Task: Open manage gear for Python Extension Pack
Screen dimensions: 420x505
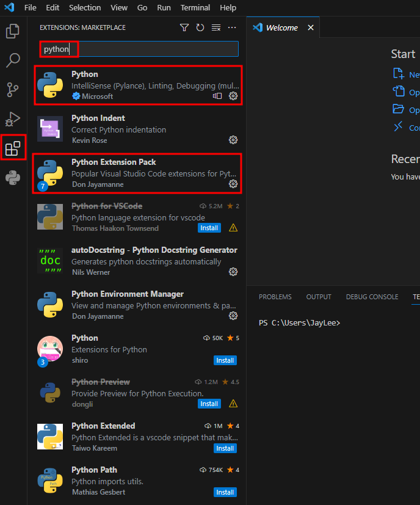Action: [233, 184]
